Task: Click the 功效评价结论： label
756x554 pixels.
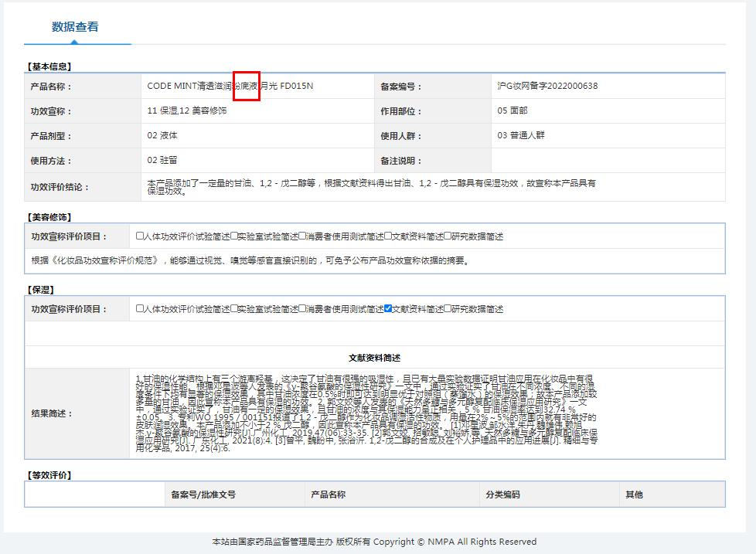Action: pos(60,187)
